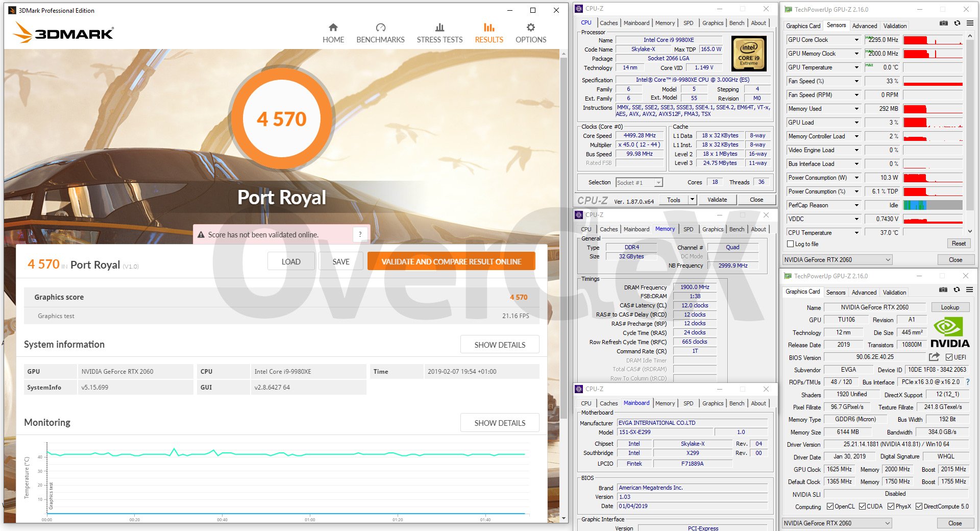Switch to the Sensors tab in lower GPU-Z window
Screen dimensions: 980x531
836,293
